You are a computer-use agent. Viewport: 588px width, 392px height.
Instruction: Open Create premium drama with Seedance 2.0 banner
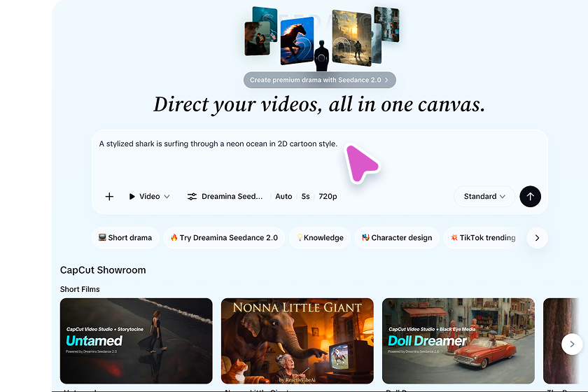[319, 80]
